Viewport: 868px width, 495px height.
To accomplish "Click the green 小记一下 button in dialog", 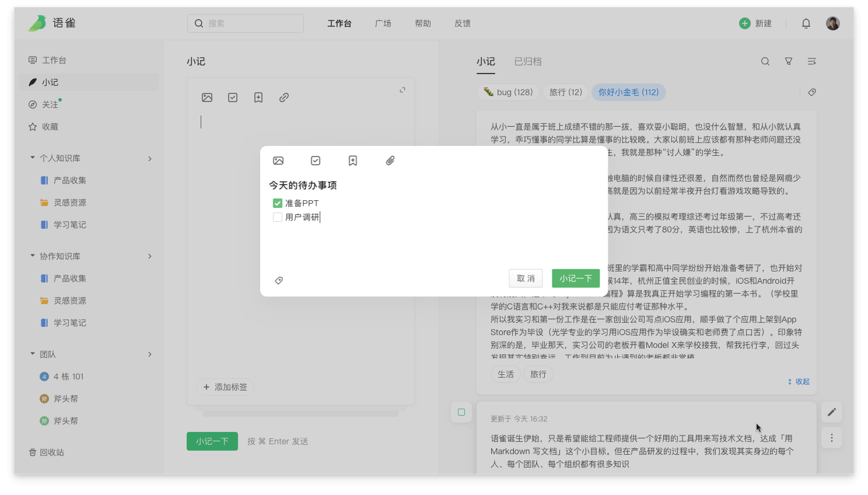I will point(576,278).
